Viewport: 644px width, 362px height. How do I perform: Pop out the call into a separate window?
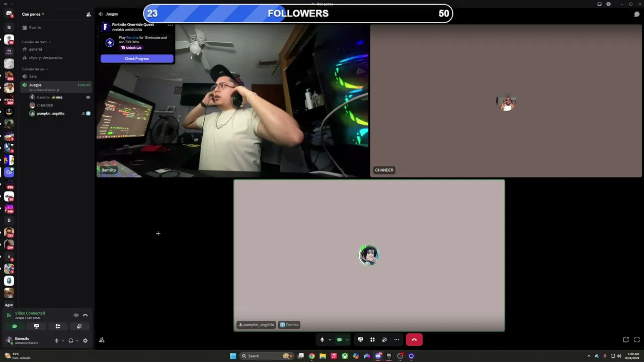[x=626, y=340]
